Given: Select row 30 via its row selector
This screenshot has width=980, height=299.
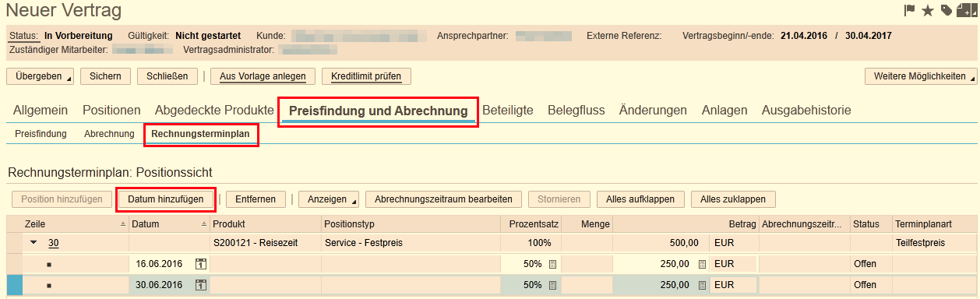Looking at the screenshot, I should point(14,243).
